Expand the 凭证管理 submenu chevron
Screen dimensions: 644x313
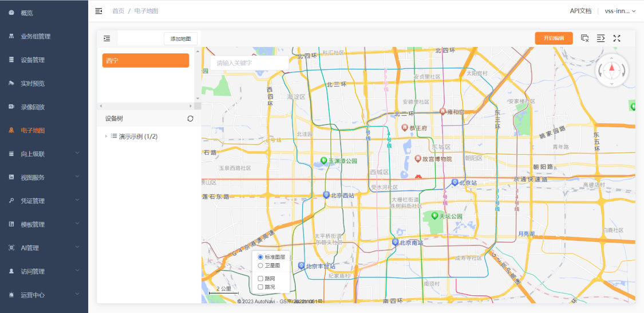[78, 200]
